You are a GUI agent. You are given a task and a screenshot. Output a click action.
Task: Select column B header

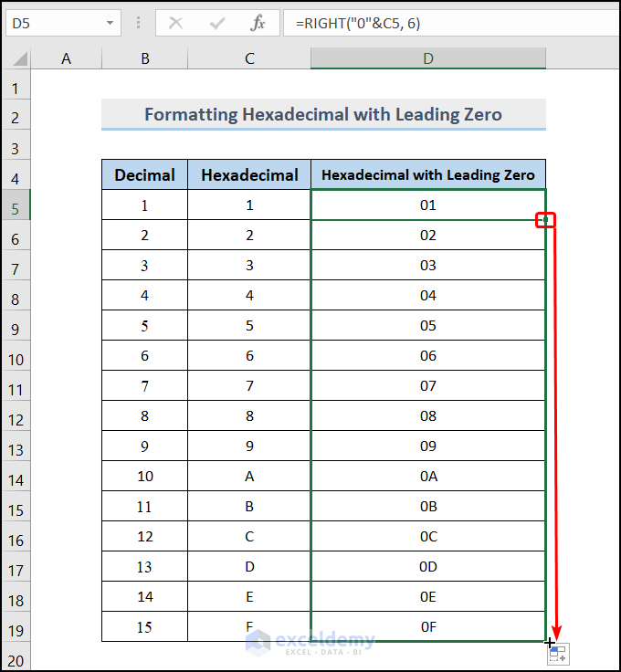click(145, 58)
